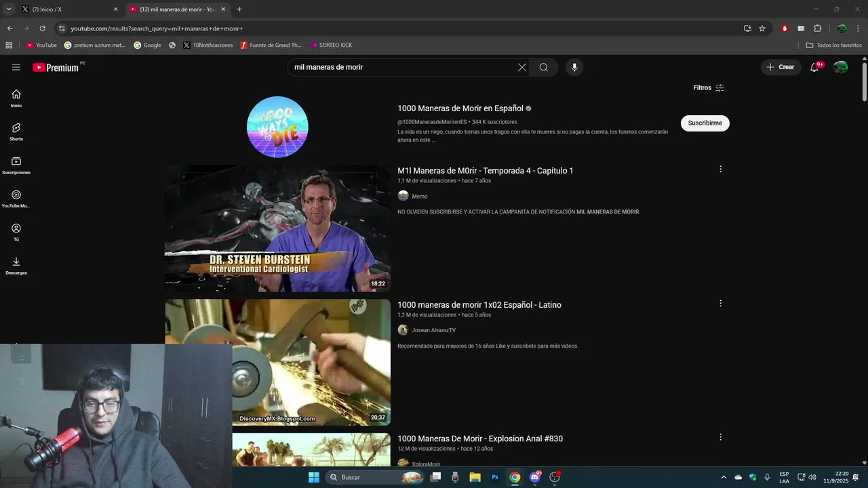Go back in browser history
This screenshot has height=488, width=868.
point(9,28)
